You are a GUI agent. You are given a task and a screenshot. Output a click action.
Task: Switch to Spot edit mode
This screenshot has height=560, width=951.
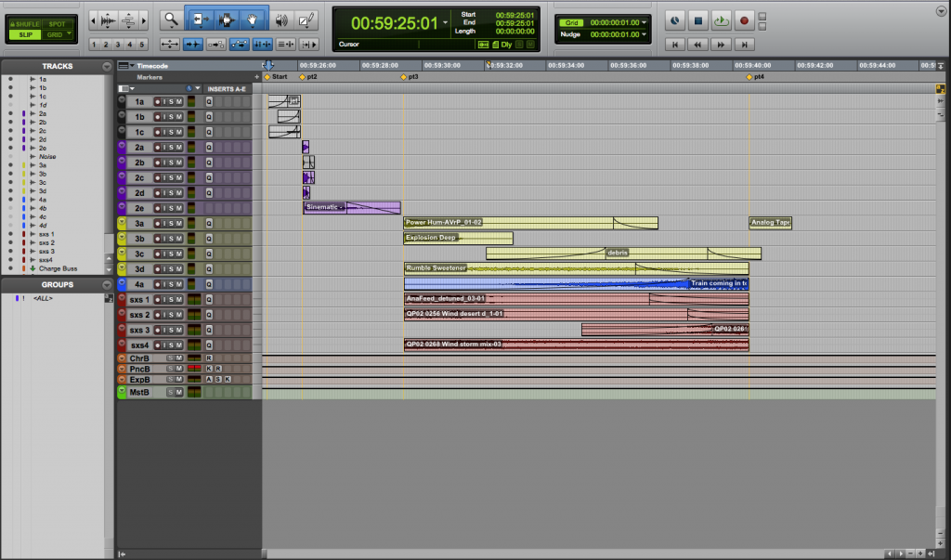click(x=59, y=22)
